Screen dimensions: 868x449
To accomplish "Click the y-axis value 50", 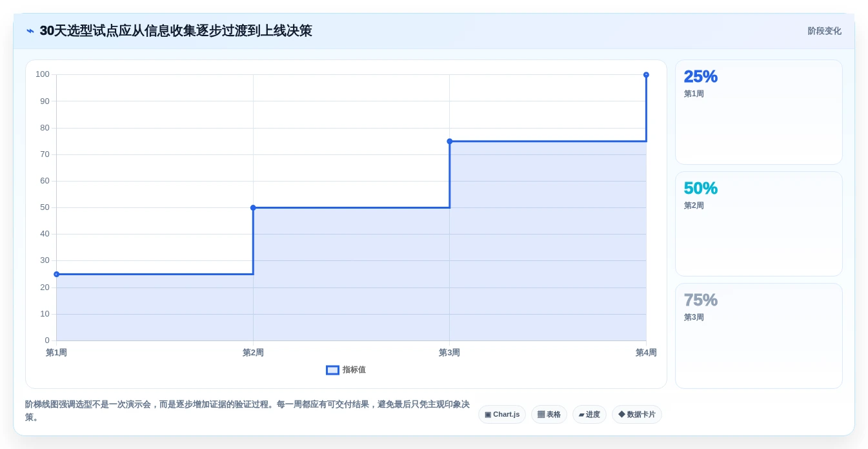I will tap(45, 207).
